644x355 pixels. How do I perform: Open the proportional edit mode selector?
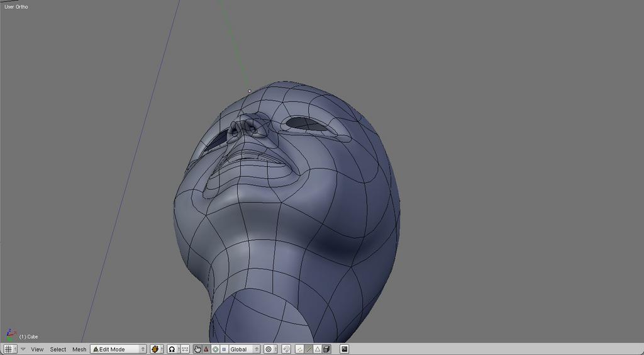pos(270,349)
